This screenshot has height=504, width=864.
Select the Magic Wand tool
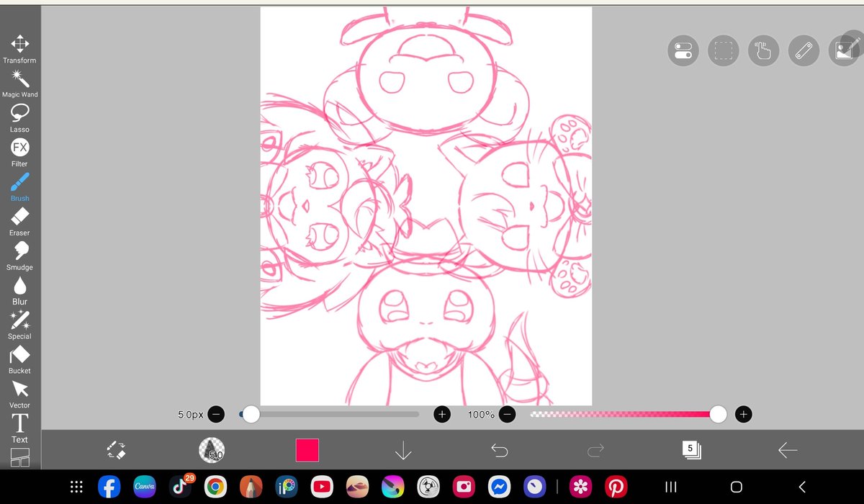pyautogui.click(x=19, y=84)
